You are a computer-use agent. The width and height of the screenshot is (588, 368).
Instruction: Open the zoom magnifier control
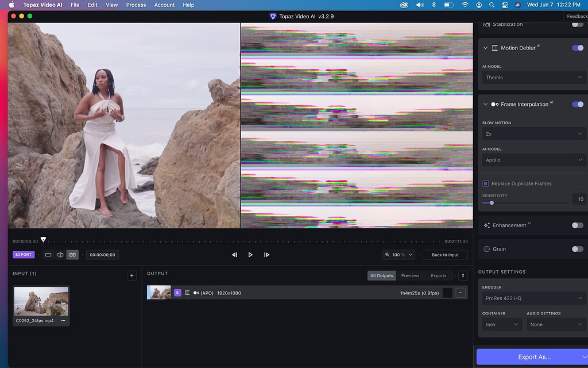(x=399, y=254)
